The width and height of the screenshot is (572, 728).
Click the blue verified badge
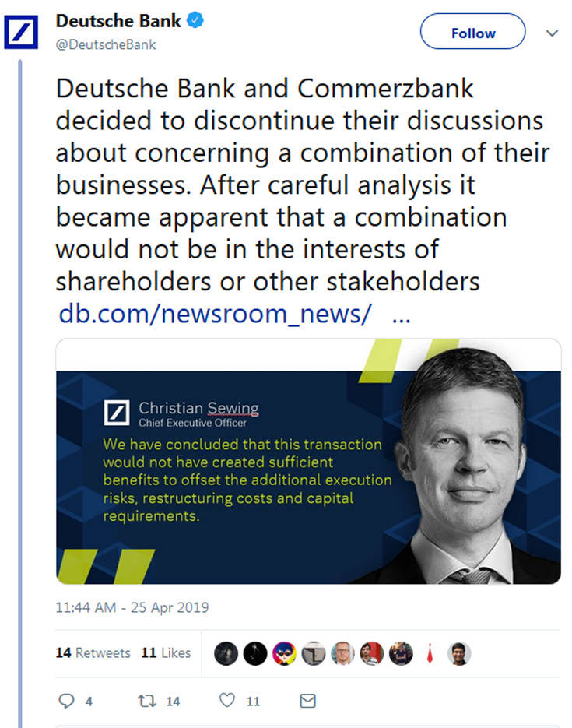pos(195,21)
